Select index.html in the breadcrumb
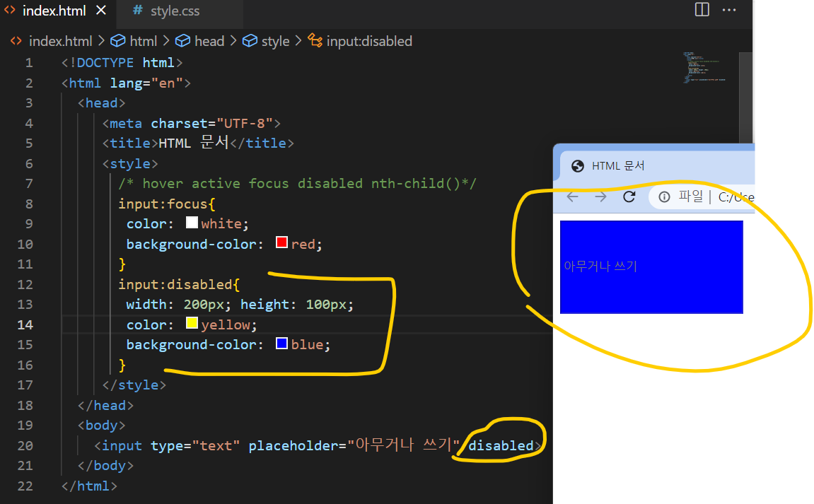The height and width of the screenshot is (504, 814). tap(60, 41)
